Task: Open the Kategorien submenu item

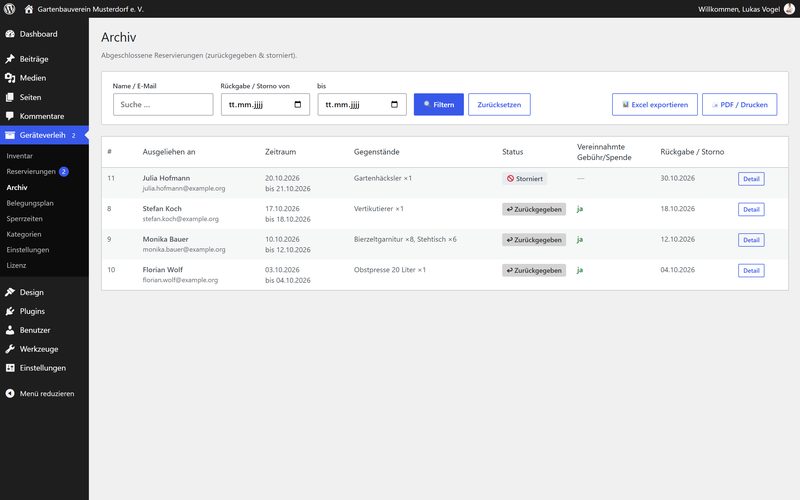Action: (x=24, y=234)
